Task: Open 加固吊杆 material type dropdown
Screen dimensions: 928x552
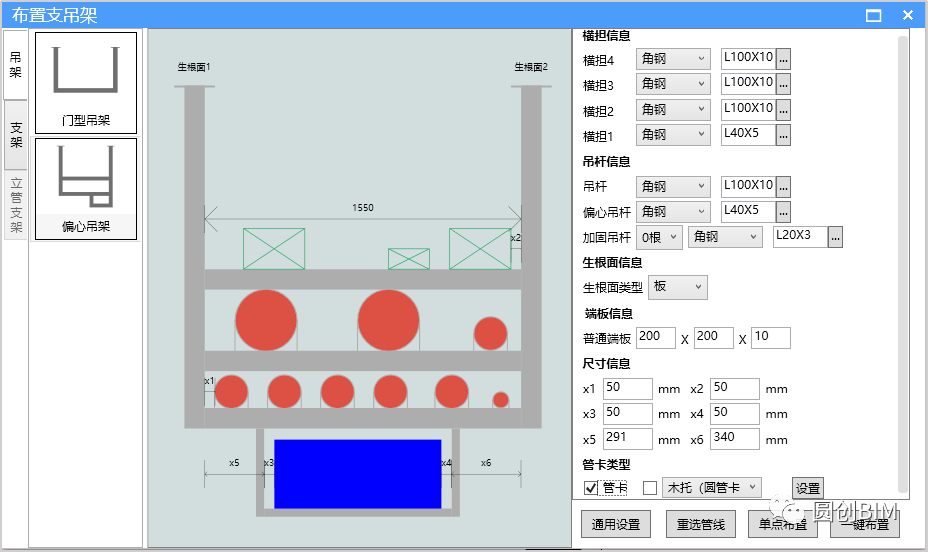Action: (x=725, y=237)
